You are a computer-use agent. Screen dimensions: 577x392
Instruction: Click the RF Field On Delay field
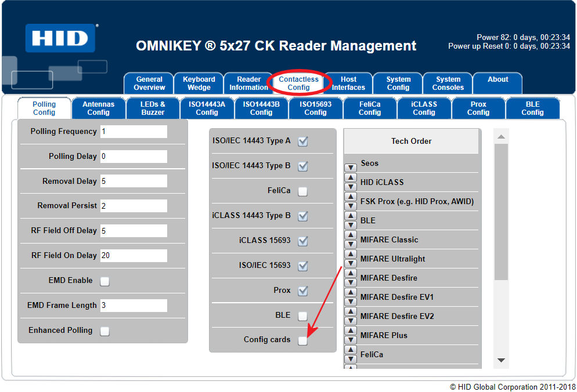click(x=134, y=256)
